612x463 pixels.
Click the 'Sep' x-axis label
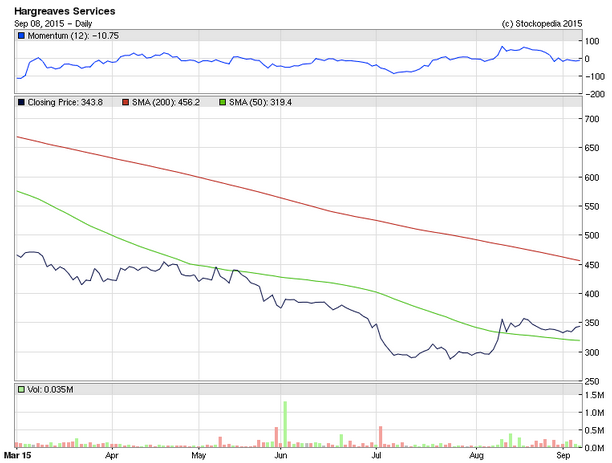coord(563,456)
